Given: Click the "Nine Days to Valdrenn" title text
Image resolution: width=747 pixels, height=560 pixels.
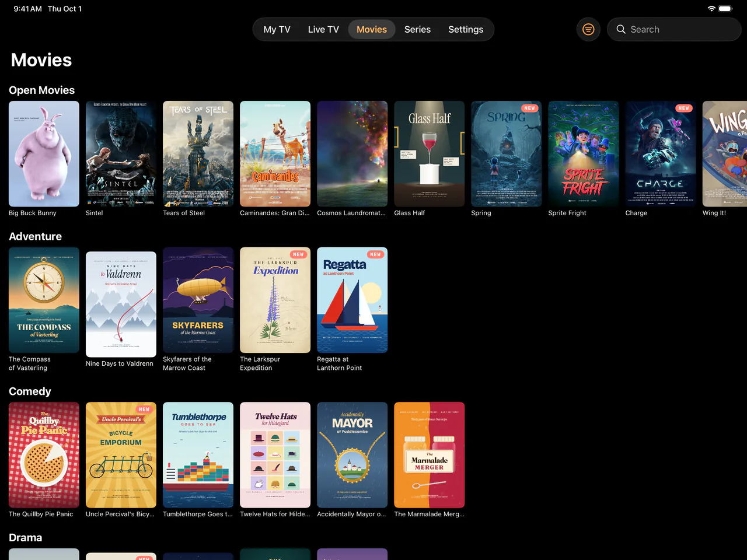Looking at the screenshot, I should tap(120, 363).
